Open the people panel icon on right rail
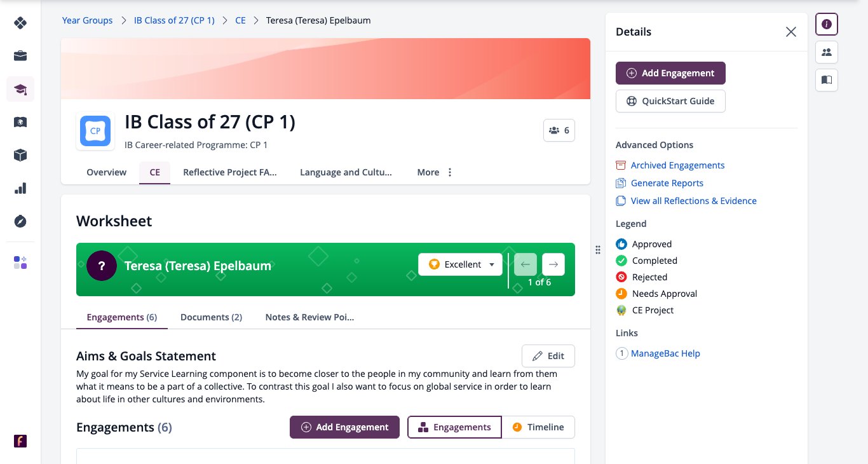The image size is (868, 464). [x=827, y=52]
